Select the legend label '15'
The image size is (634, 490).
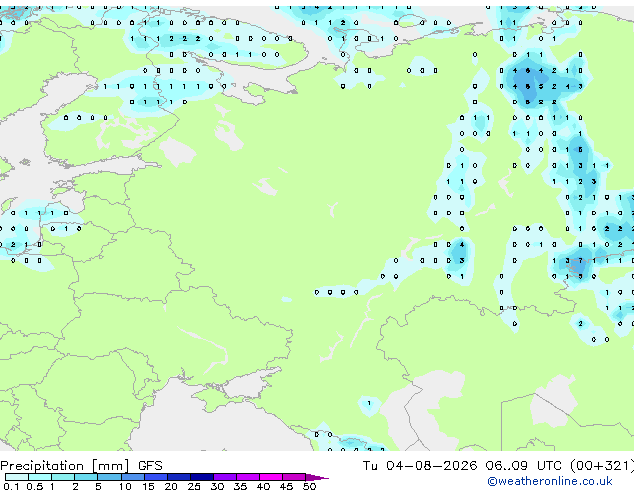point(148,486)
